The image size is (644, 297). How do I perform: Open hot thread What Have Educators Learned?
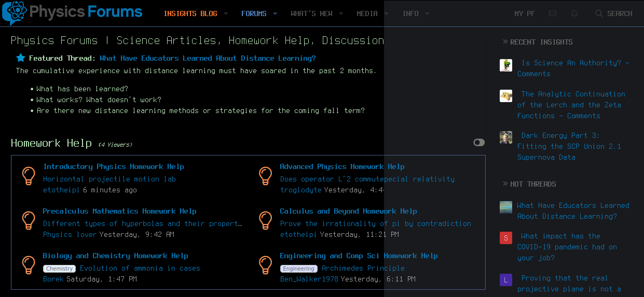[x=573, y=211]
